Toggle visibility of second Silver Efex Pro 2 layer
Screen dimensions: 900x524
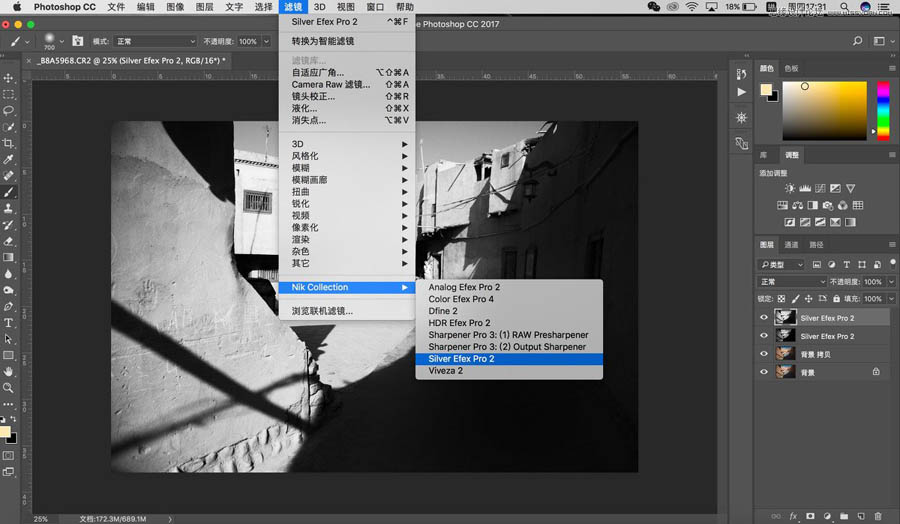(x=763, y=336)
